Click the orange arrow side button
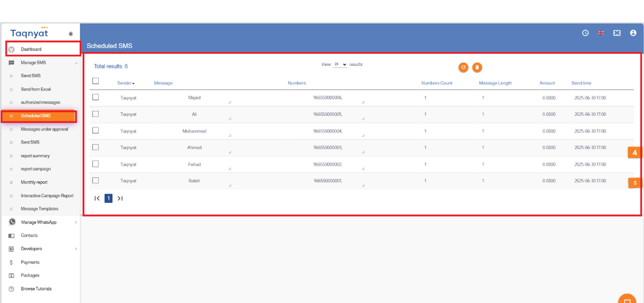 635,152
